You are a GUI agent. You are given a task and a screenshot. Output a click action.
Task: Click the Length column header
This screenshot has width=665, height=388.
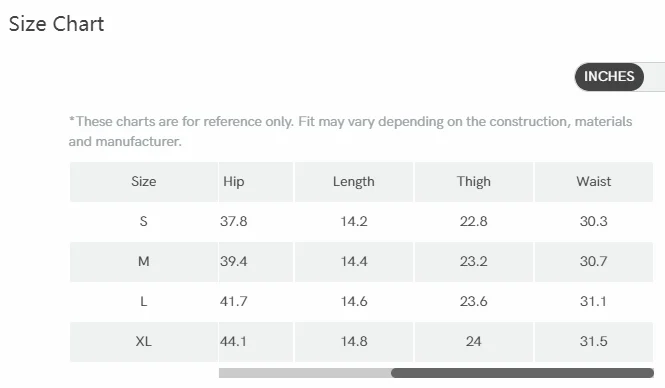354,181
